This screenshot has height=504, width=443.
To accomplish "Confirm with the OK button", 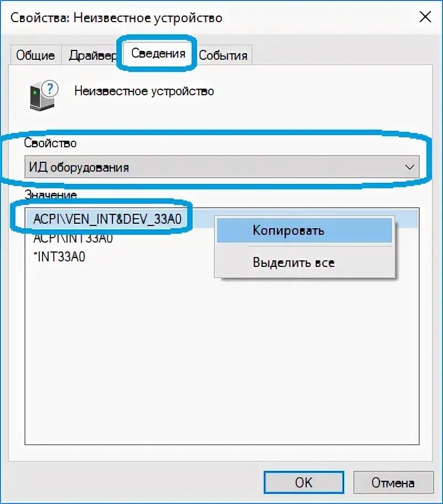I will (x=304, y=482).
